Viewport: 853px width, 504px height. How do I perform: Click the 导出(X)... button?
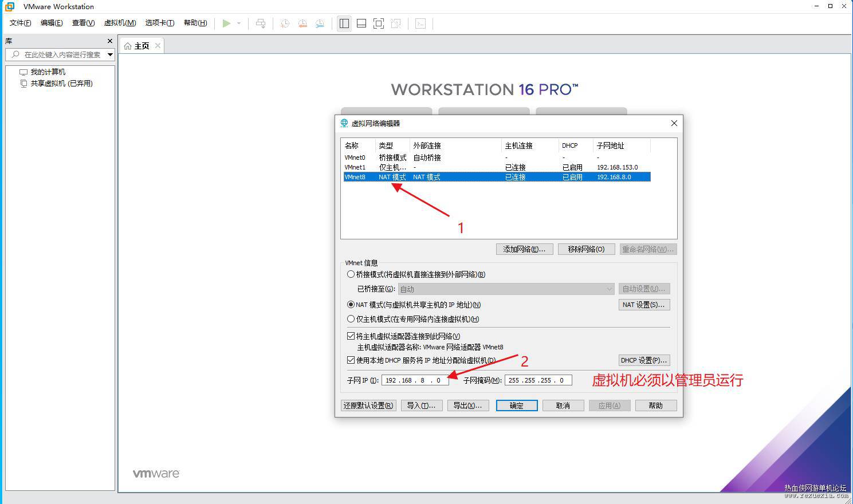coord(467,405)
